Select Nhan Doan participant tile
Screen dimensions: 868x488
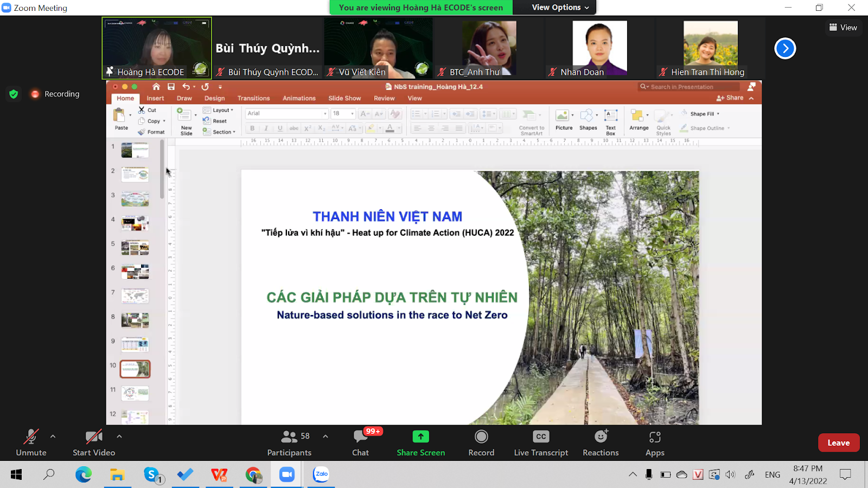click(599, 48)
